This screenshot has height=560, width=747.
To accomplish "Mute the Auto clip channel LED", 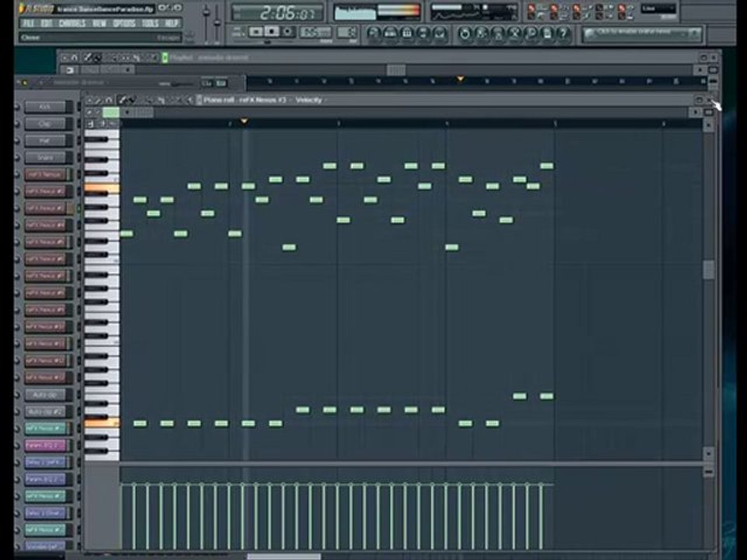I will pyautogui.click(x=18, y=395).
